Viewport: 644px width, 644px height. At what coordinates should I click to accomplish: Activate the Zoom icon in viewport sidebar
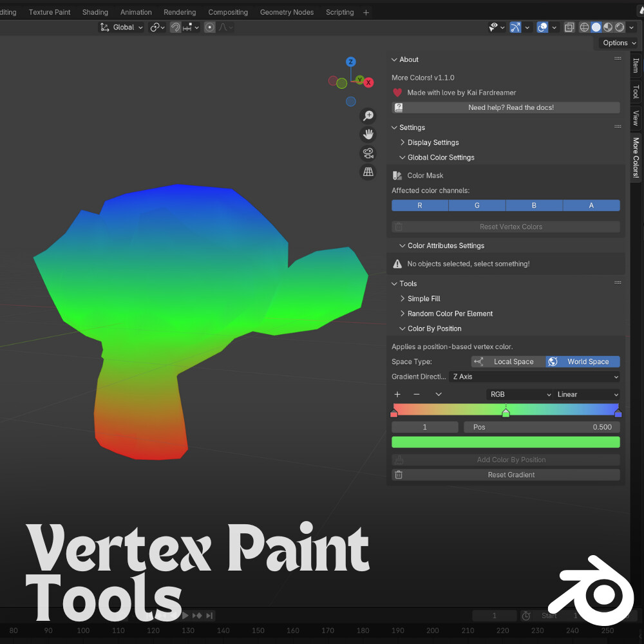click(x=368, y=116)
